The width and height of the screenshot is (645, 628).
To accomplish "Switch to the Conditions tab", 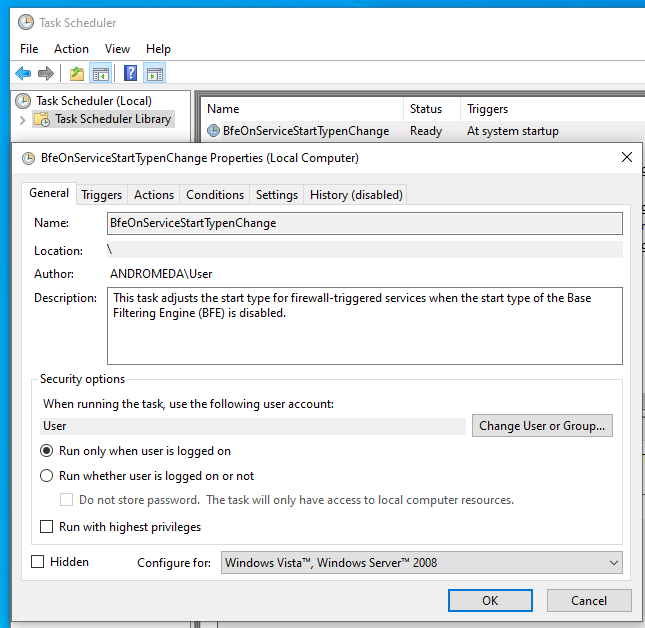I will [215, 195].
